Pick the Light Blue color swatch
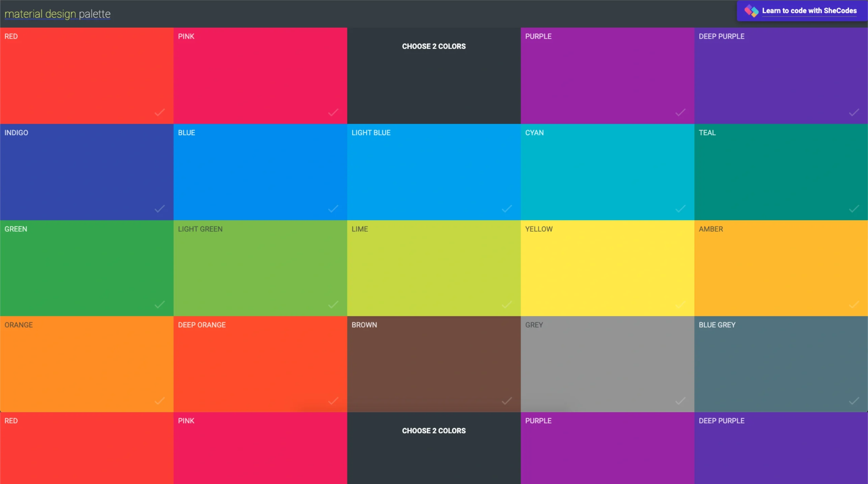 [x=434, y=172]
